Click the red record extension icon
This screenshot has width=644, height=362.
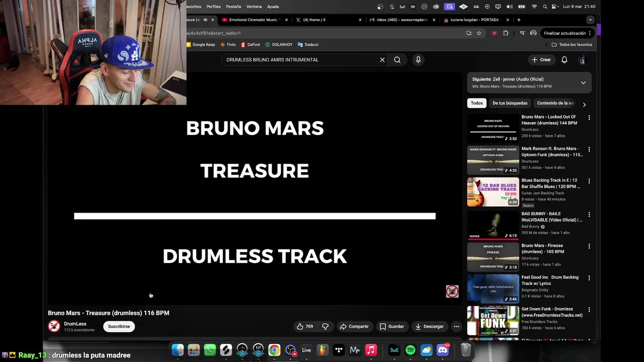(x=494, y=33)
